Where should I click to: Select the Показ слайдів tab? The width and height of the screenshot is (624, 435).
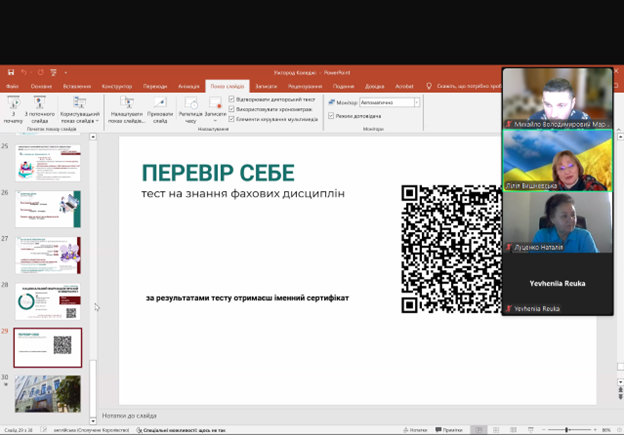pyautogui.click(x=227, y=86)
